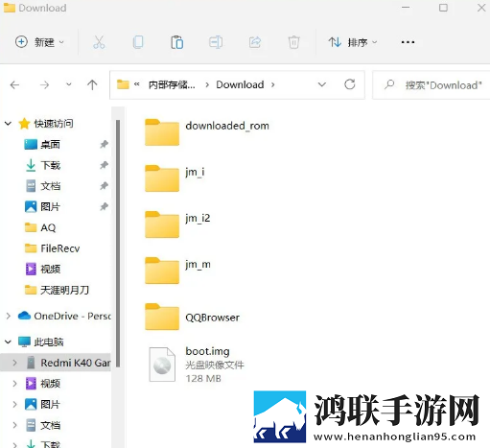490x448 pixels.
Task: Expand 图片 under 此电脑
Action: coord(14,405)
